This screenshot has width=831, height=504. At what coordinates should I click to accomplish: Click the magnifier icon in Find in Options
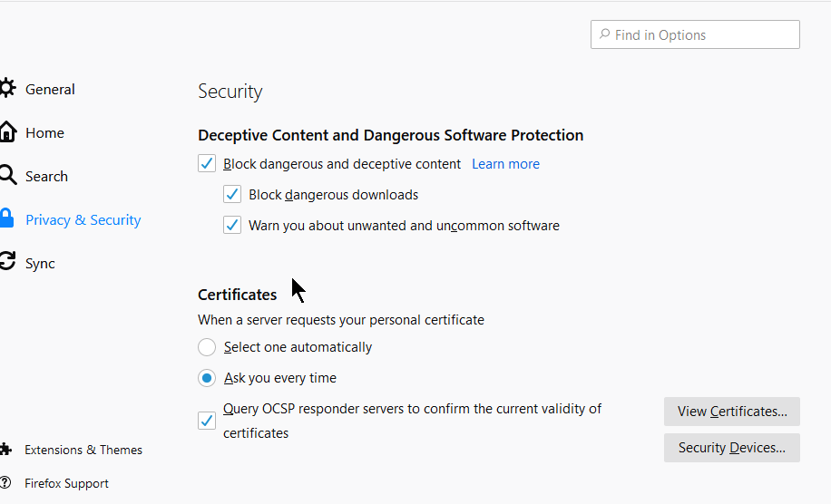pos(604,34)
